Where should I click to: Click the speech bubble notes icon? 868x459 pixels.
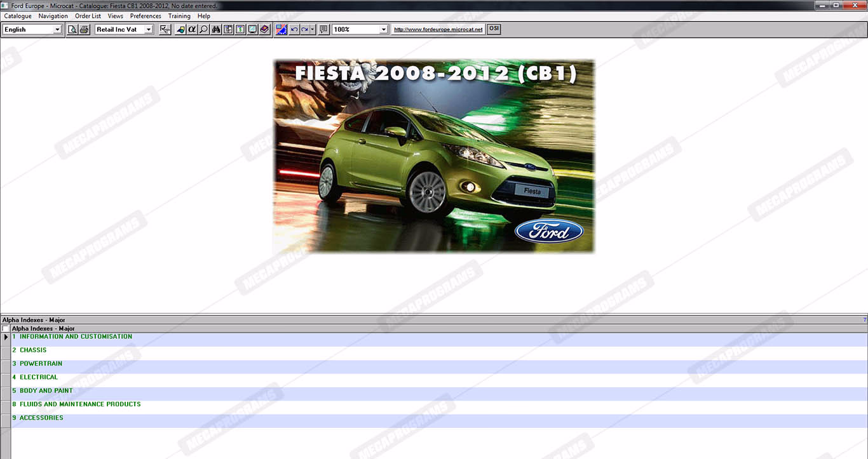[323, 29]
